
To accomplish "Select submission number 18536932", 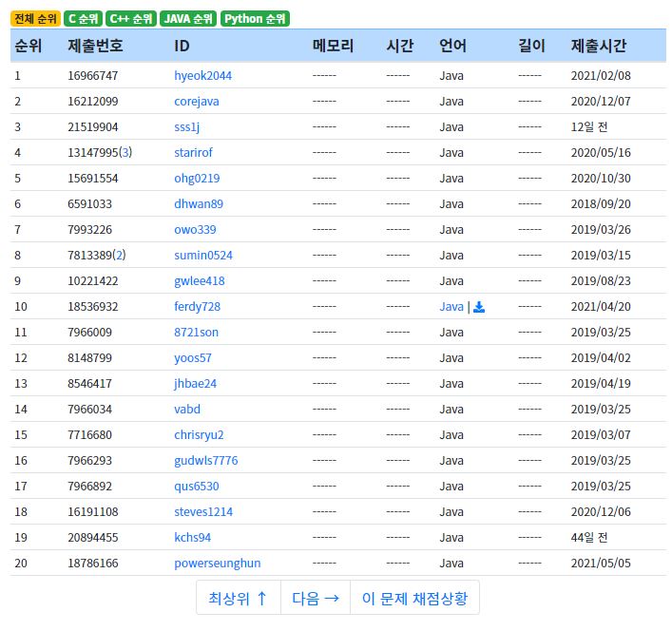I will tap(92, 307).
